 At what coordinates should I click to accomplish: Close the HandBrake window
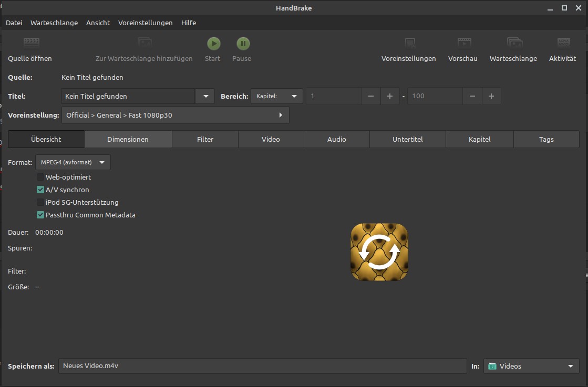579,8
